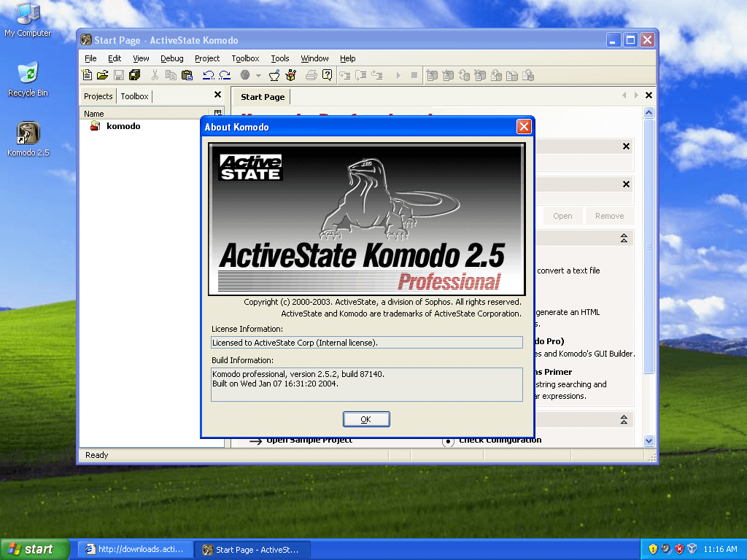The image size is (747, 560).
Task: Select the komodo project tree item
Action: [x=123, y=126]
